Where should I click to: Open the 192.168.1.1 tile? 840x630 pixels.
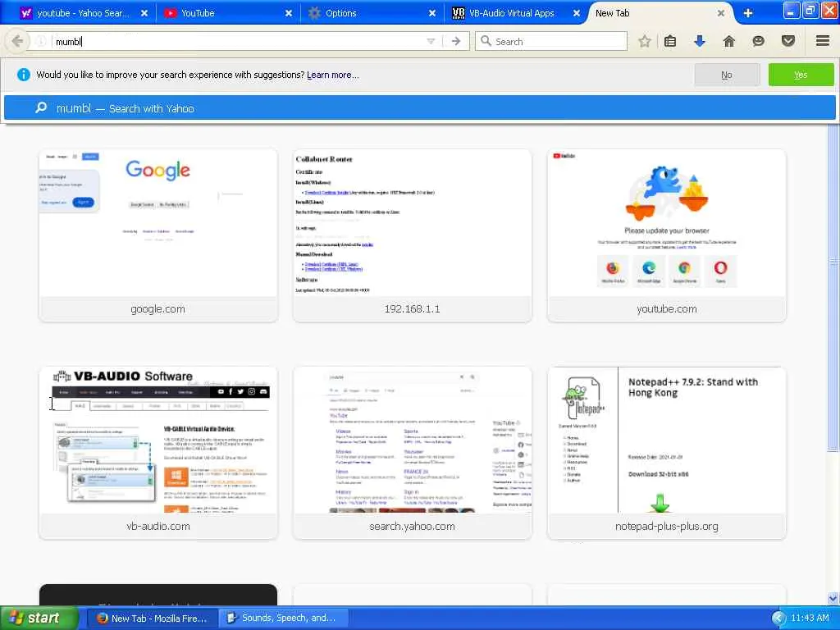click(x=412, y=235)
